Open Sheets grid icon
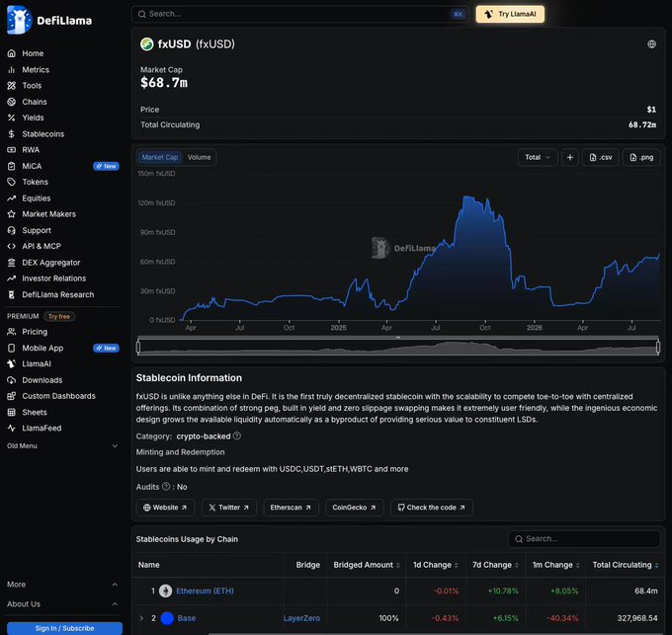 [12, 413]
